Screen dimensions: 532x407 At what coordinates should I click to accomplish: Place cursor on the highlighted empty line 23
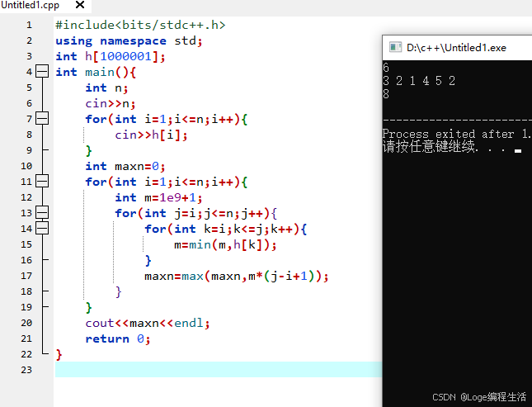coord(219,370)
